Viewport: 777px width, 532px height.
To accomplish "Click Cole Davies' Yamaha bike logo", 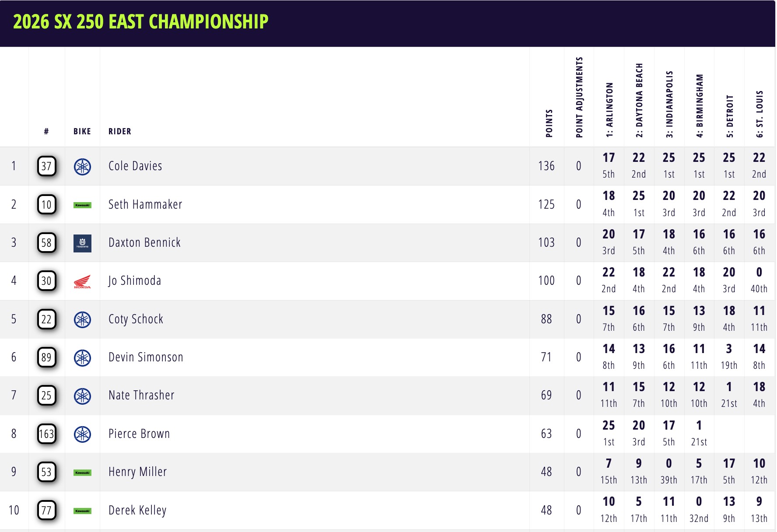I will (82, 167).
